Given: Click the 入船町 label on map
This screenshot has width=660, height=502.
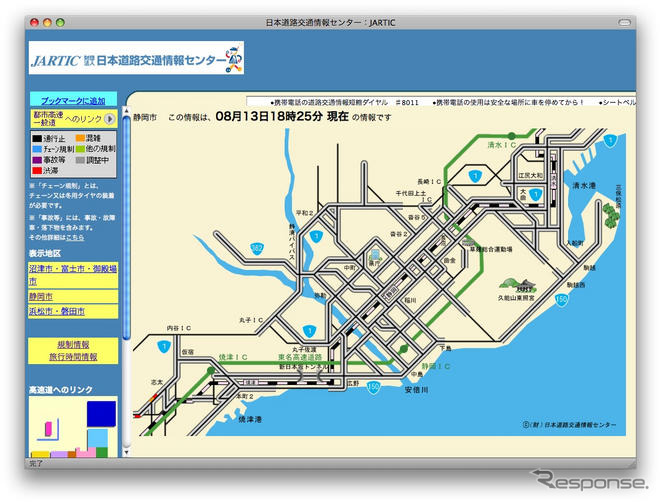Looking at the screenshot, I should (575, 243).
